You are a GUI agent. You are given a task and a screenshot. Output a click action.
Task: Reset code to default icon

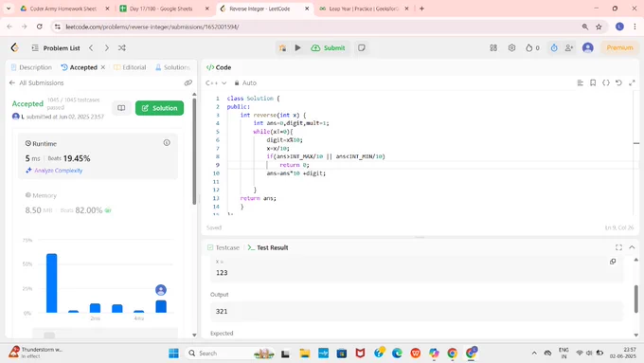[618, 83]
